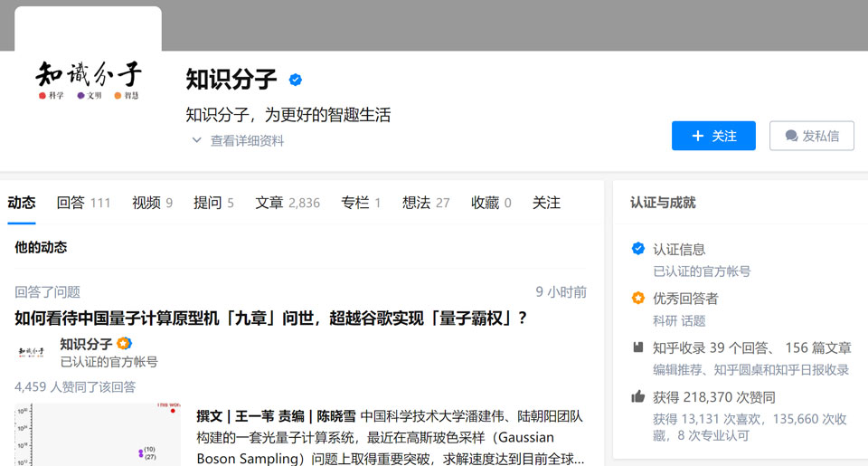Viewport: 868px width, 466px height.
Task: Open the 专栏 1 tab
Action: (x=361, y=203)
